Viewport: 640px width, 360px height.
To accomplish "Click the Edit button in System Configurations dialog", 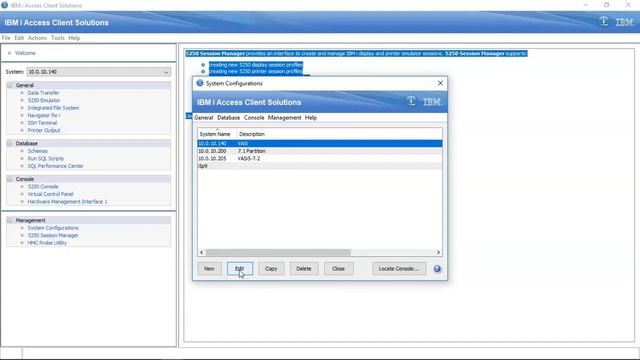I will (x=240, y=269).
